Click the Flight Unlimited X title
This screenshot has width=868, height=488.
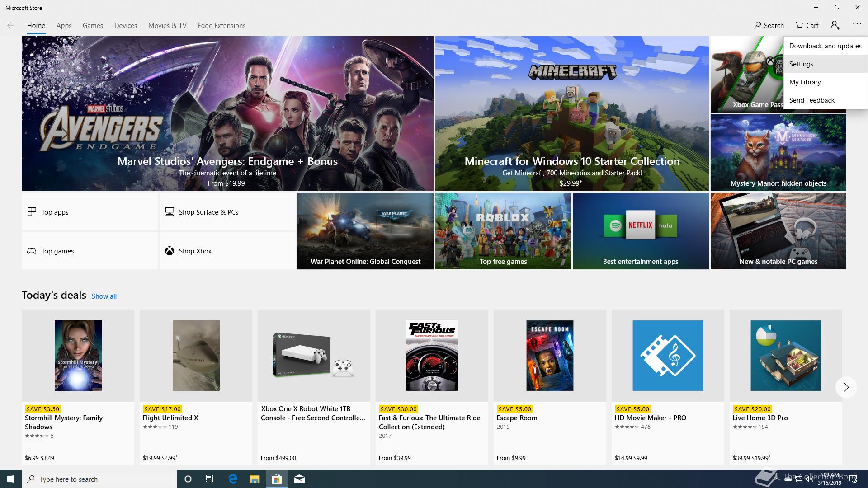point(170,418)
